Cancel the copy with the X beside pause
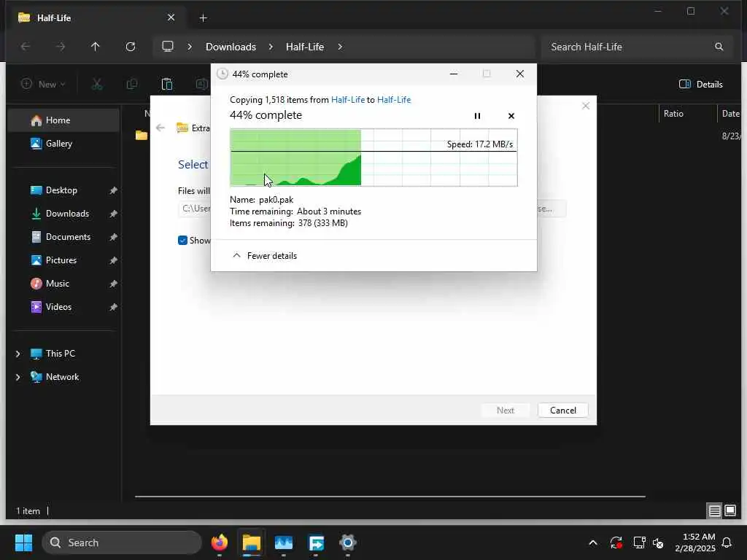747x560 pixels. pos(511,116)
